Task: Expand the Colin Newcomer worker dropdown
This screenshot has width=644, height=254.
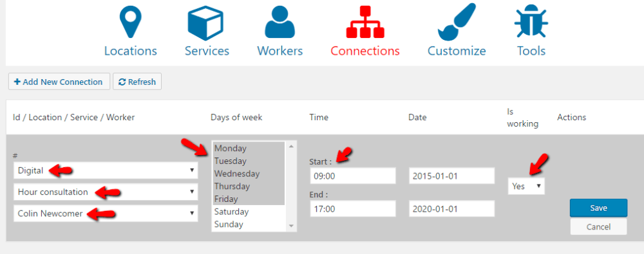Action: [x=106, y=213]
